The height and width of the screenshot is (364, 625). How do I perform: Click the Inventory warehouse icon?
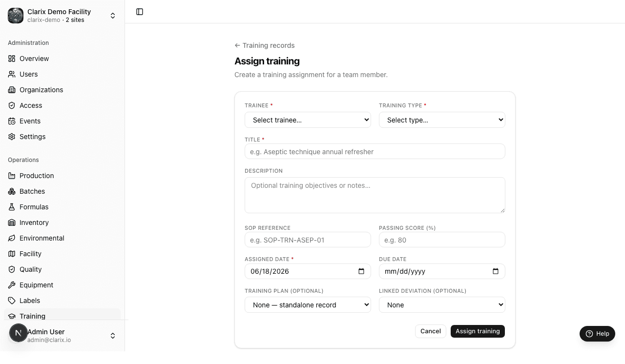click(x=12, y=222)
